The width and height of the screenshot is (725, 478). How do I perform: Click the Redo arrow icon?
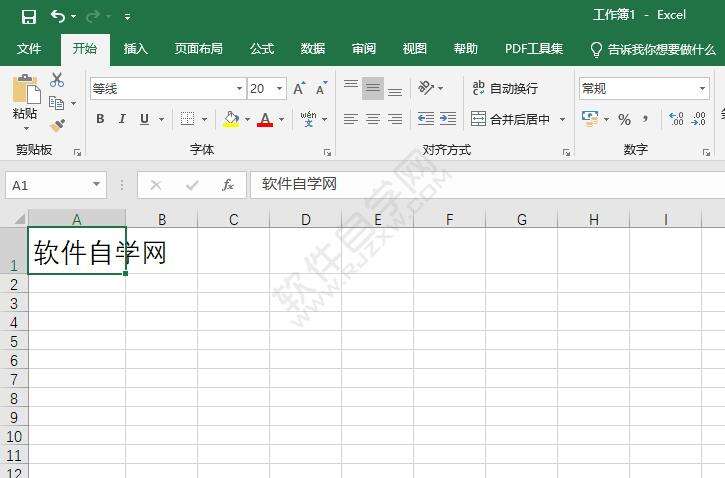(x=92, y=17)
